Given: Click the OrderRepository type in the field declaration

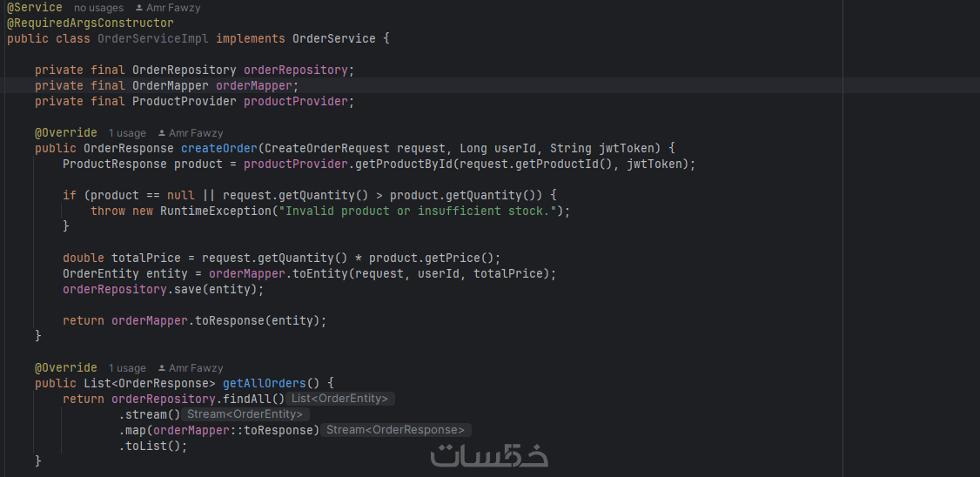Looking at the screenshot, I should coord(185,70).
